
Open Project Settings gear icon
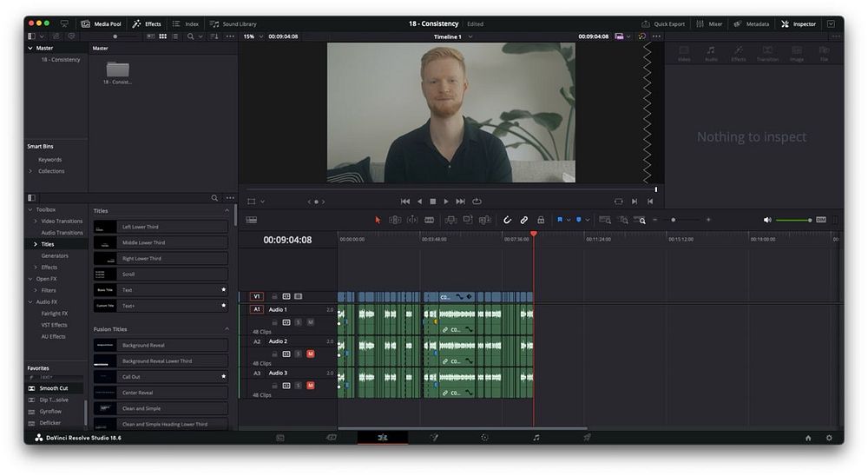pyautogui.click(x=829, y=438)
